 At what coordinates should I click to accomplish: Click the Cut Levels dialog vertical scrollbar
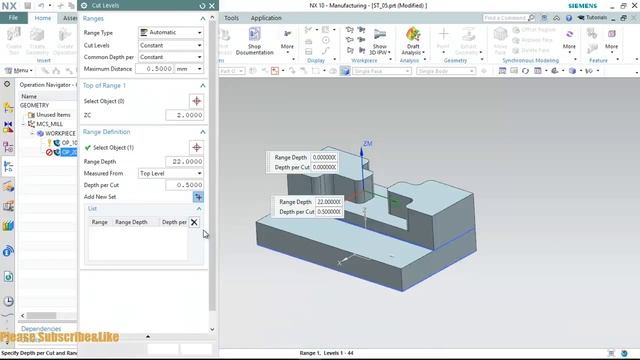pos(212,165)
